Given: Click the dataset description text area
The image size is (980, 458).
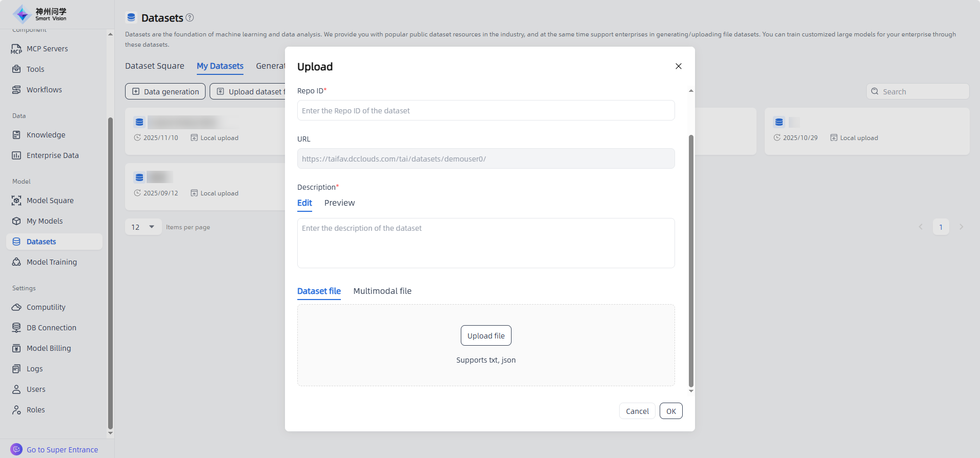Looking at the screenshot, I should tap(485, 243).
